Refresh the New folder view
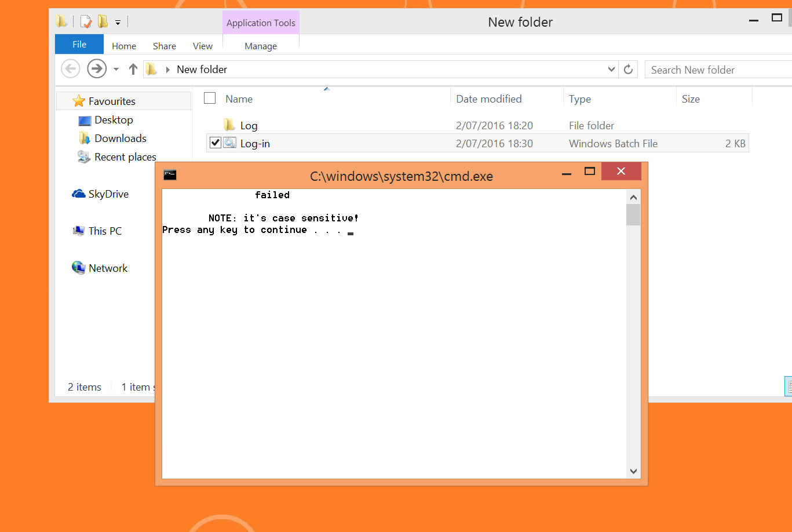This screenshot has width=792, height=532. pyautogui.click(x=628, y=69)
